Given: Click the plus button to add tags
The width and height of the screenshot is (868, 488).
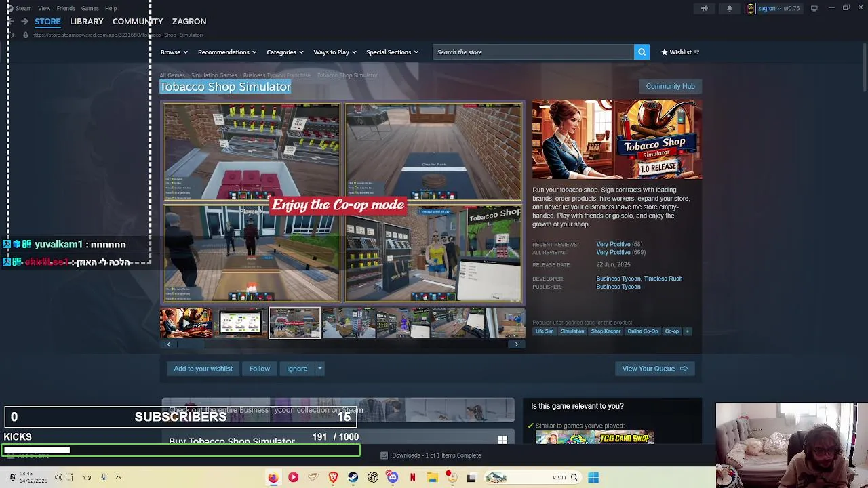Looking at the screenshot, I should (687, 331).
